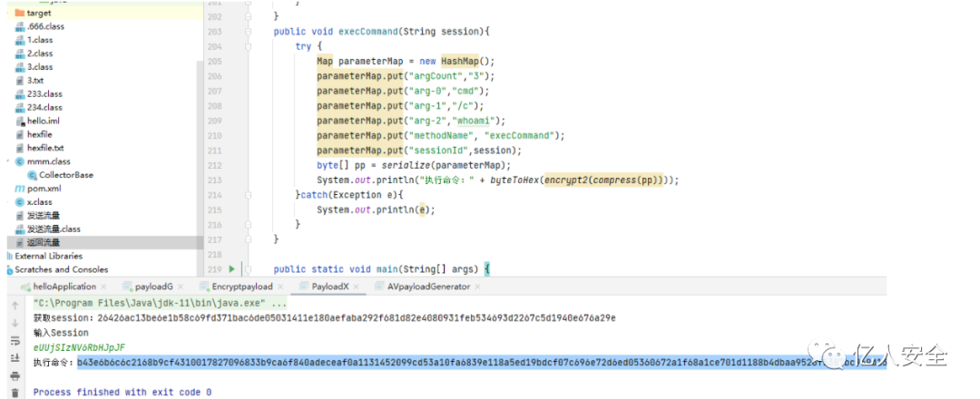
Task: Expand the External Libraries node
Action: pos(48,256)
